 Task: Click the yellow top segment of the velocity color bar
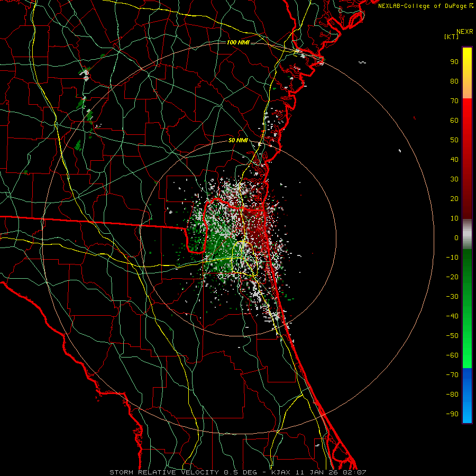click(x=467, y=73)
